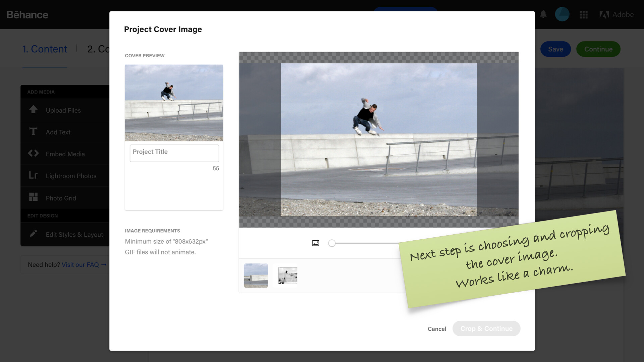644x362 pixels.
Task: Select the black-and-white image thumbnail
Action: coord(287,276)
